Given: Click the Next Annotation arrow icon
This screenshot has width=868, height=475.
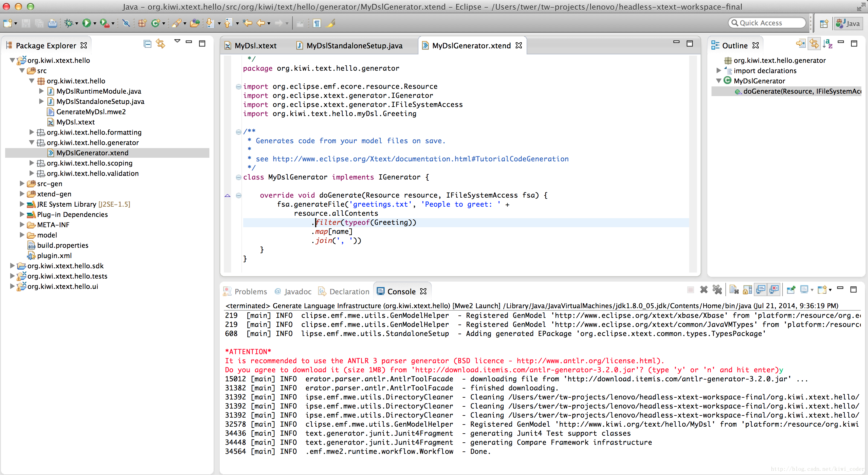Looking at the screenshot, I should point(211,23).
